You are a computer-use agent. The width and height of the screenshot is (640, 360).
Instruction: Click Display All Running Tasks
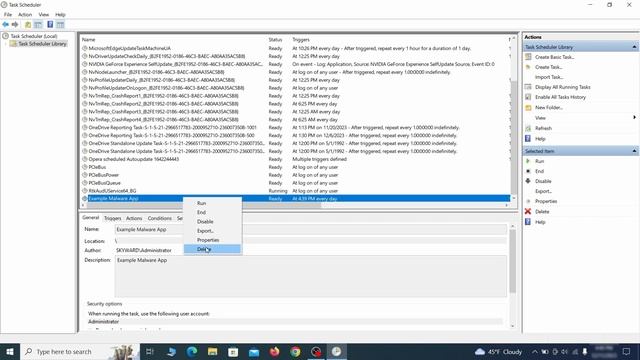point(562,87)
